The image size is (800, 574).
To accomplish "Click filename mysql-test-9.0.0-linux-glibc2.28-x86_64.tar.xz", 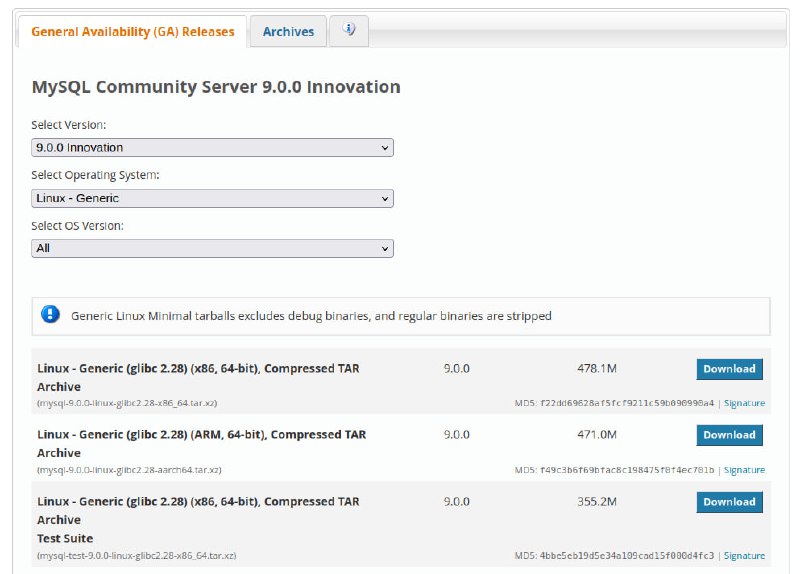I will click(x=137, y=556).
